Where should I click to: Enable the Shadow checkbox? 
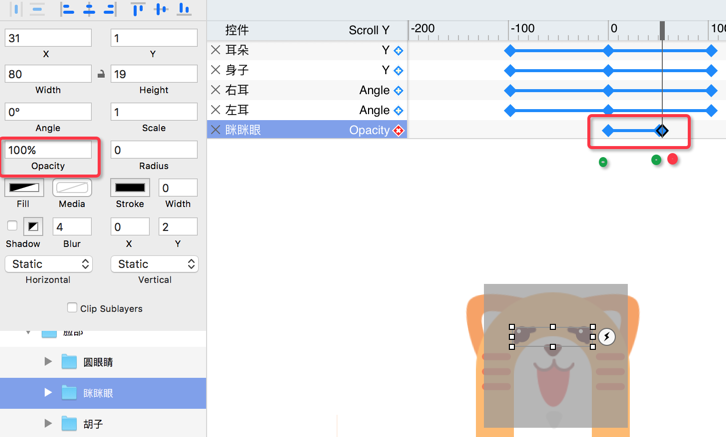(x=12, y=225)
